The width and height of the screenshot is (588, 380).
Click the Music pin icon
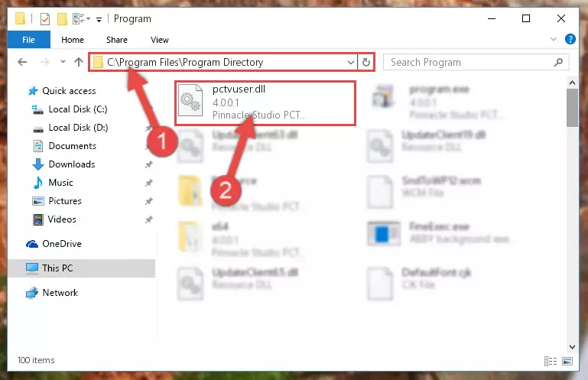click(x=149, y=183)
